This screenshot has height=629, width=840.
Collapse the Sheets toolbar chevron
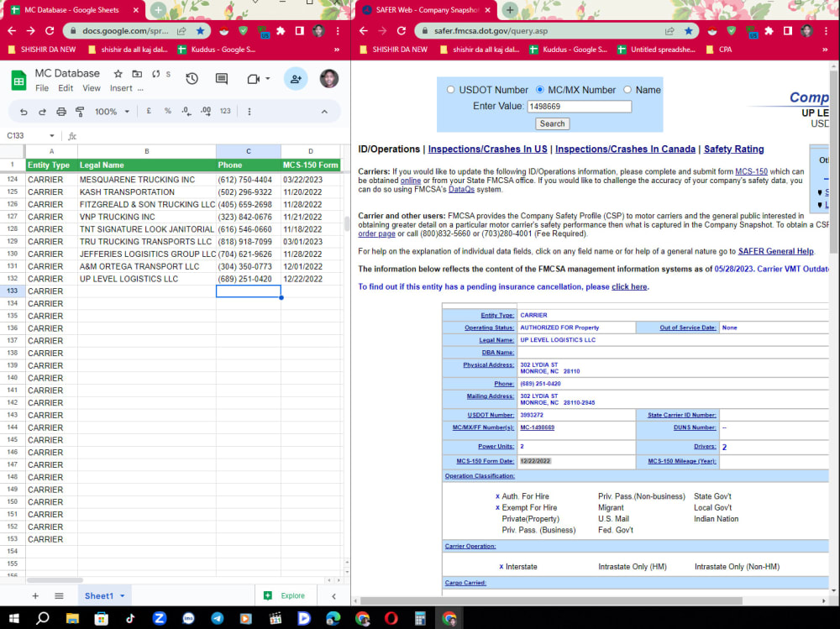point(324,112)
